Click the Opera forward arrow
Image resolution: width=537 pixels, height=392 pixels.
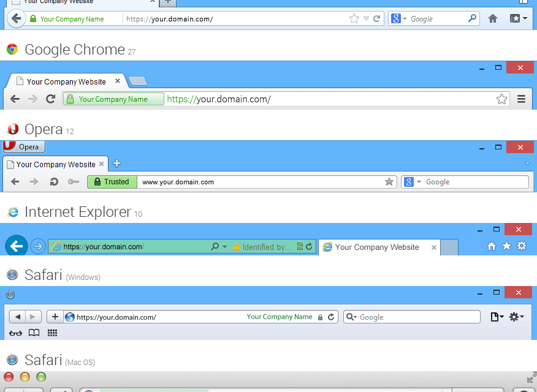(34, 182)
